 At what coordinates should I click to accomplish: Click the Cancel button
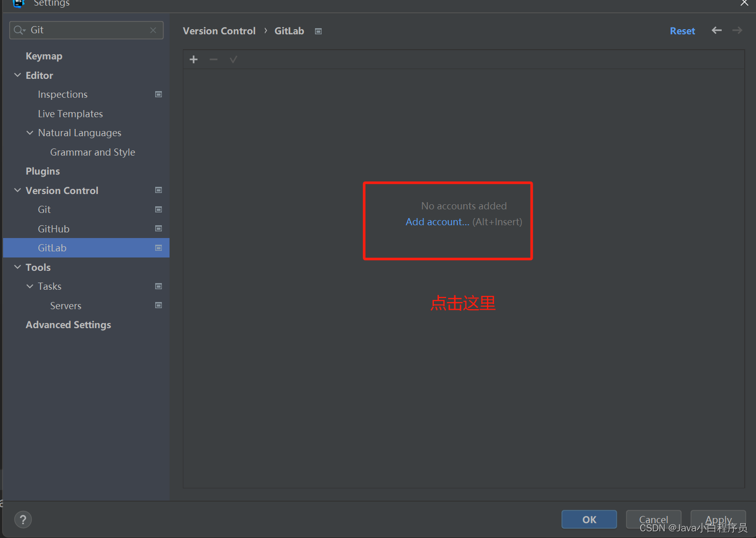pyautogui.click(x=654, y=520)
